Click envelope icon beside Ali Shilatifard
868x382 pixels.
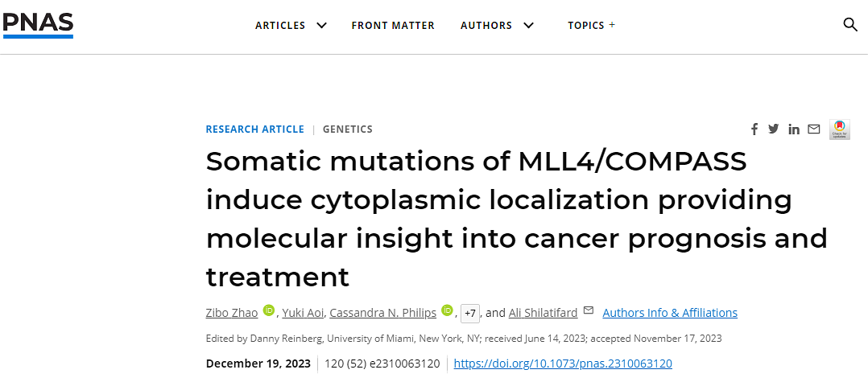tap(589, 310)
